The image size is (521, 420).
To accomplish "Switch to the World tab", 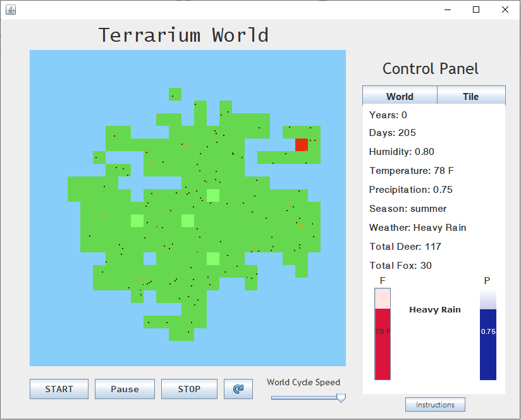I will tap(400, 96).
